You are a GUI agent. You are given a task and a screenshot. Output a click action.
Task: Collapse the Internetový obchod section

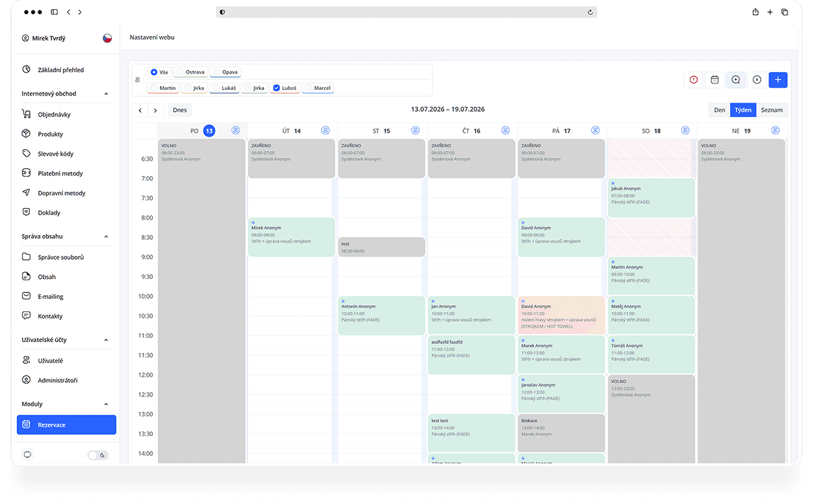pos(106,94)
